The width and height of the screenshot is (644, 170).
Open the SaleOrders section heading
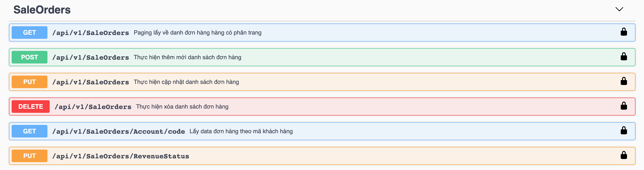tap(42, 10)
